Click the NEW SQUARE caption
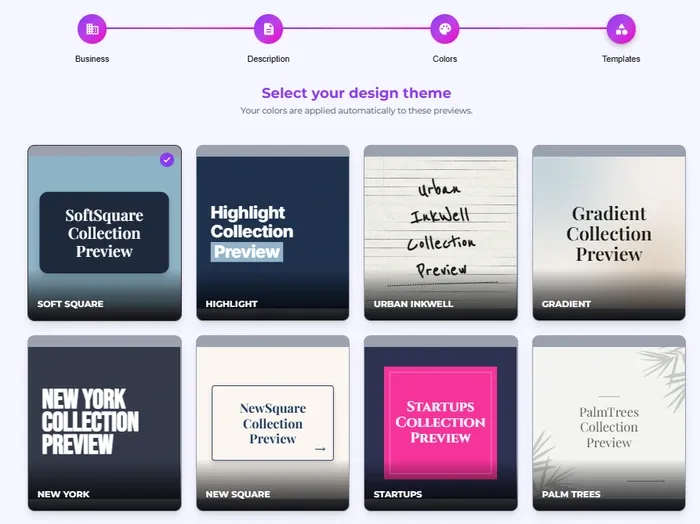 click(x=238, y=495)
